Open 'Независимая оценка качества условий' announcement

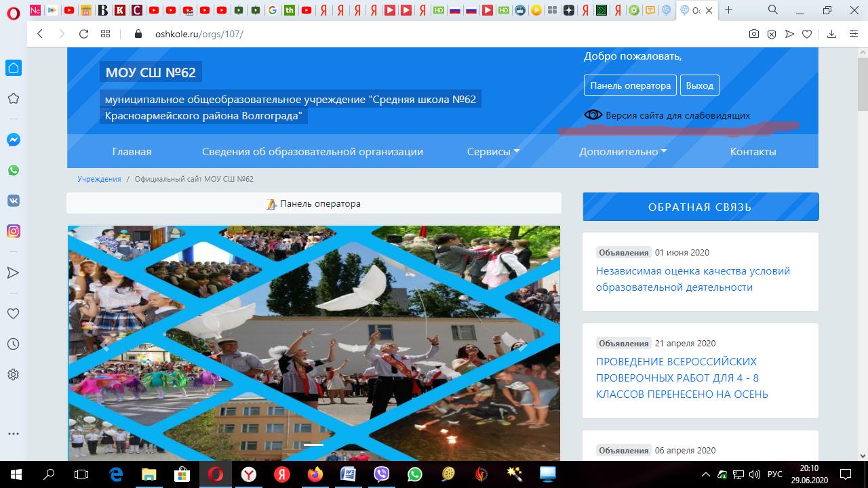click(x=693, y=279)
